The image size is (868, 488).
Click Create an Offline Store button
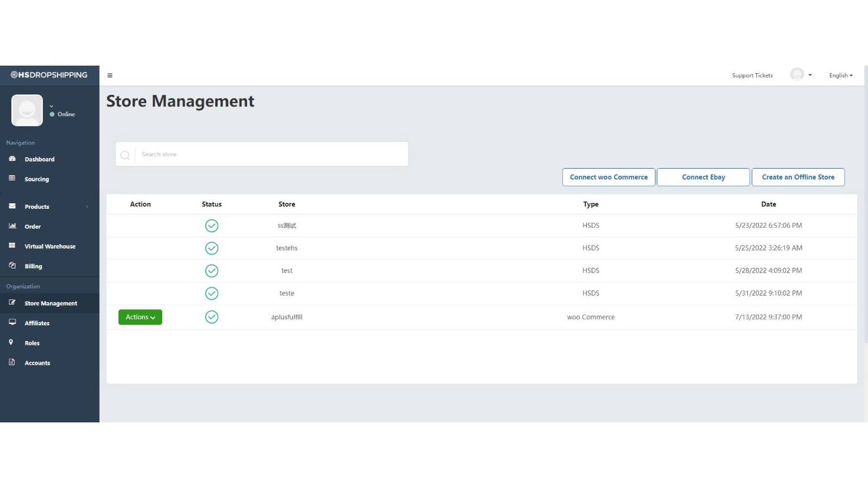click(x=798, y=177)
